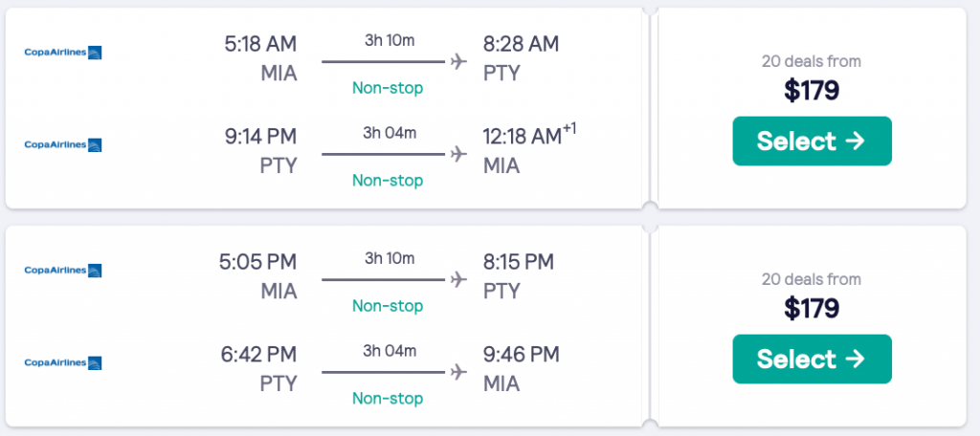Image resolution: width=980 pixels, height=436 pixels.
Task: Click $179 price for the 5:18 AM itinerary
Action: (x=812, y=91)
